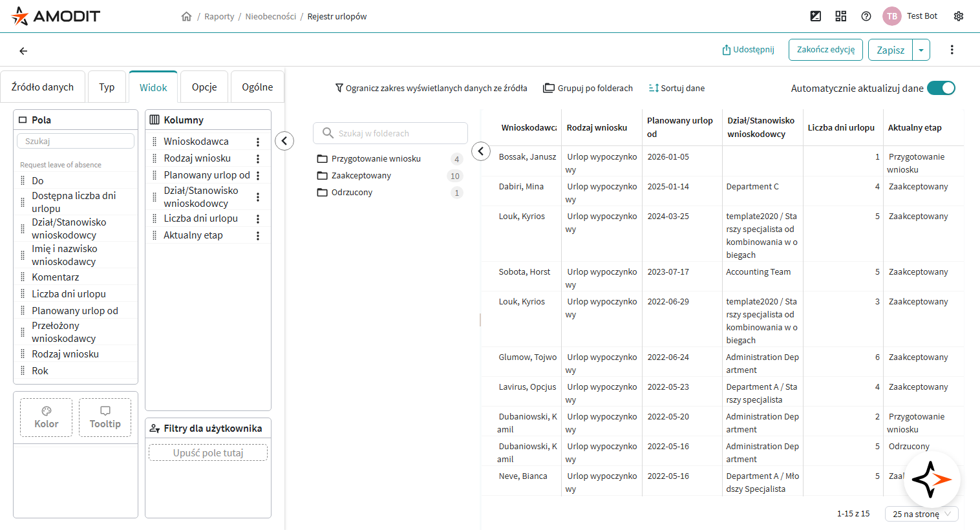
Task: Collapse the folder panel with chevron button
Action: tap(481, 151)
